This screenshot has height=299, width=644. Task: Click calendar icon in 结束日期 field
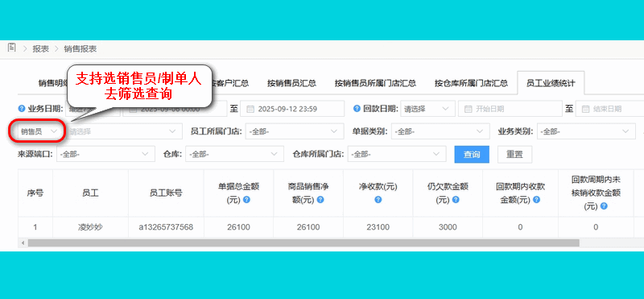tap(585, 109)
